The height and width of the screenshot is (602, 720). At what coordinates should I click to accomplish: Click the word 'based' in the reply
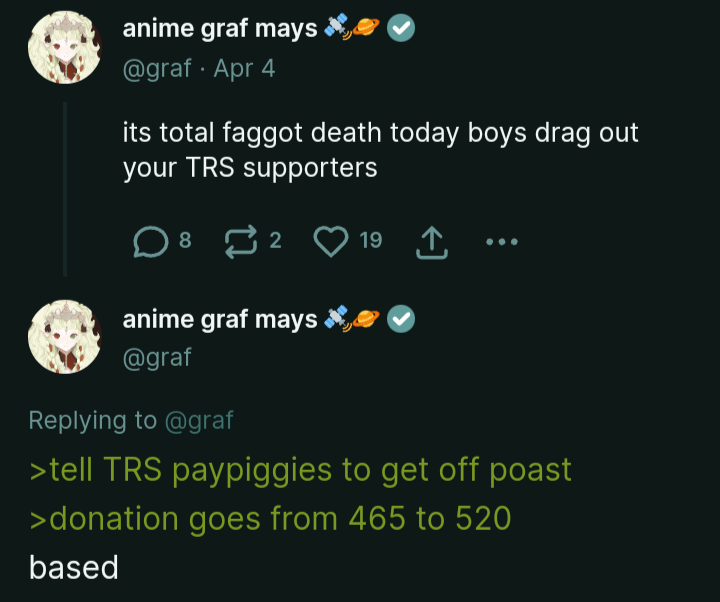(73, 568)
